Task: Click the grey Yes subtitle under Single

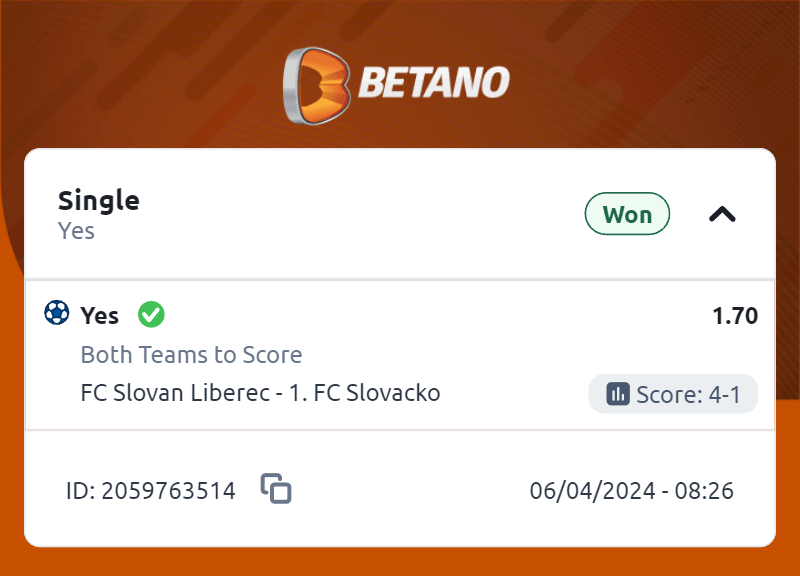Action: coord(76,231)
